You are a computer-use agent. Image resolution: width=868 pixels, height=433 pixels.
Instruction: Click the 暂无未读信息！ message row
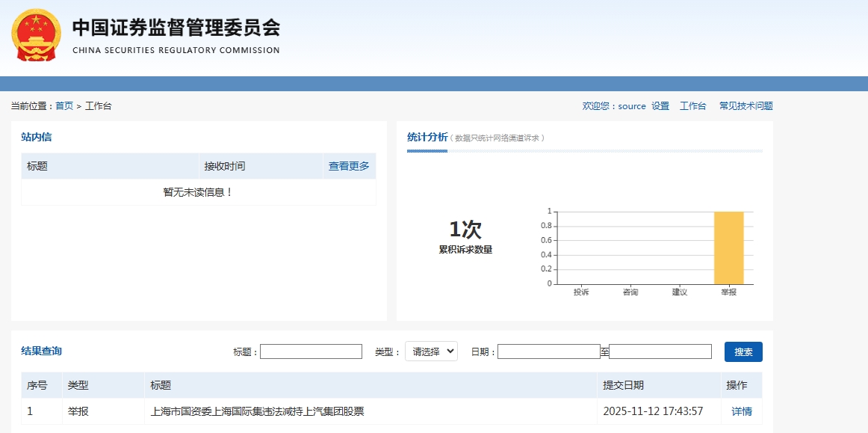pos(198,192)
